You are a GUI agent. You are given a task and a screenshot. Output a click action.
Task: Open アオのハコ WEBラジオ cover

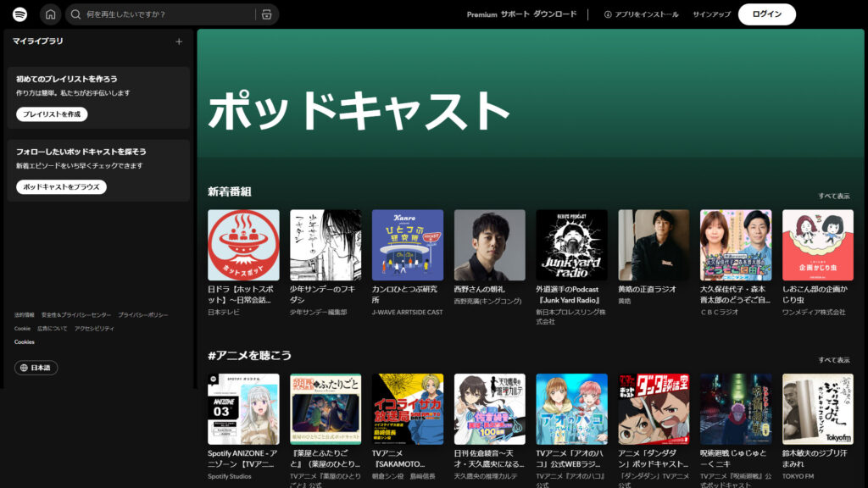point(572,409)
